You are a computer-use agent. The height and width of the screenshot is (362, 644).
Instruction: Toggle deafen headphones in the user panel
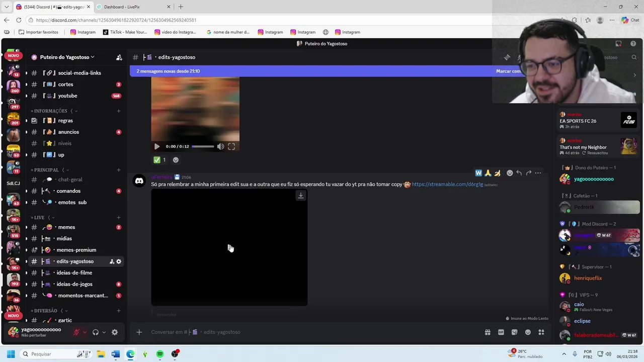point(96,332)
